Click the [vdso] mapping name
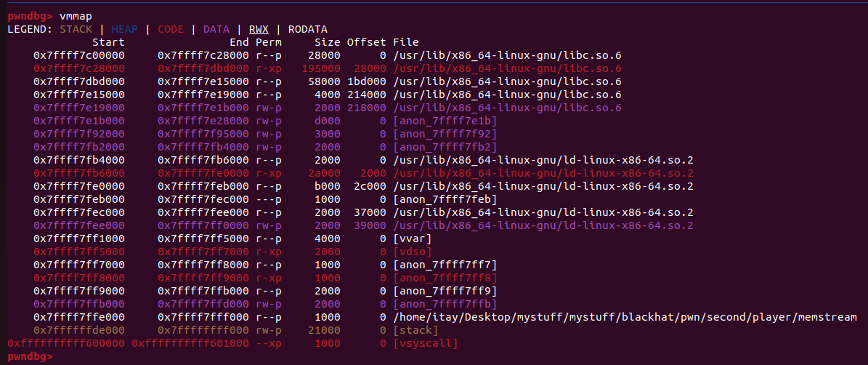The image size is (868, 365). point(413,252)
